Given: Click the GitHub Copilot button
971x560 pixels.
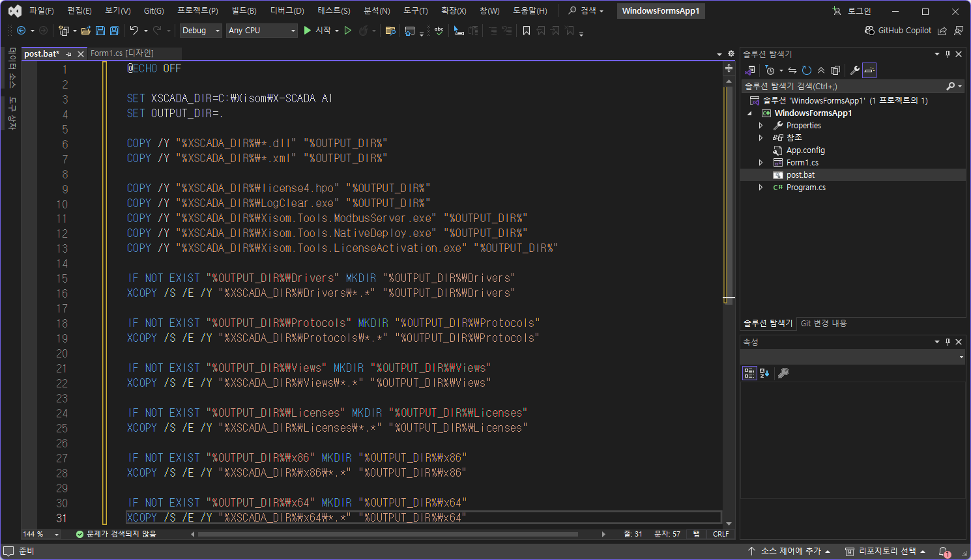Looking at the screenshot, I should (x=897, y=31).
